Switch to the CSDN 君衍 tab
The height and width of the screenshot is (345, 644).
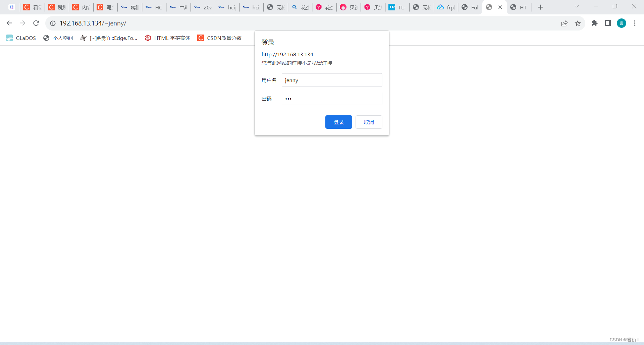tap(33, 7)
